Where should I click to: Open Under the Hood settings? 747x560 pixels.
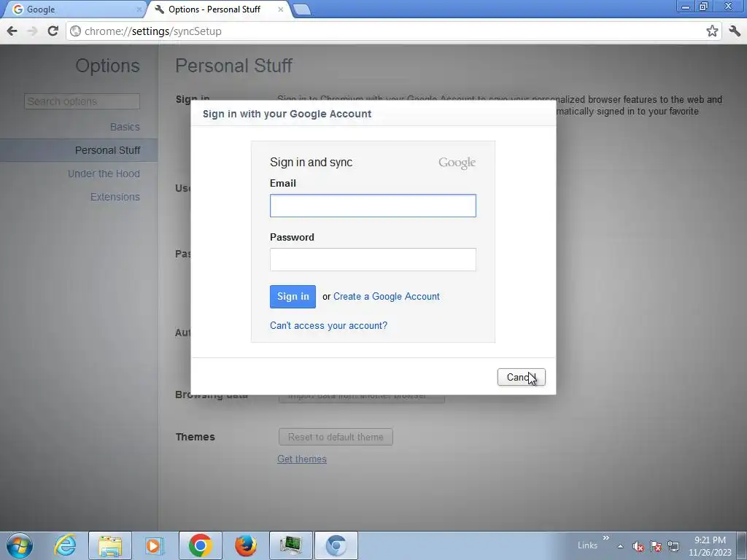104,174
